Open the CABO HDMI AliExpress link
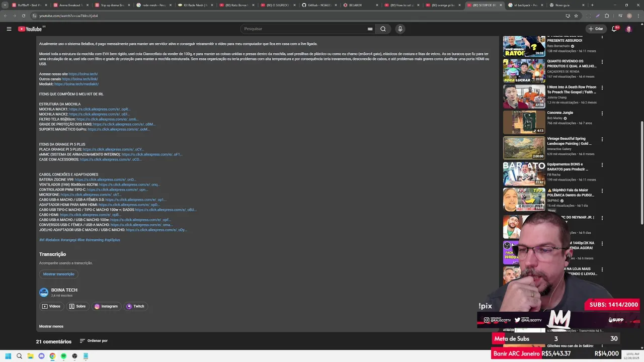This screenshot has height=362, width=644. coord(90,215)
